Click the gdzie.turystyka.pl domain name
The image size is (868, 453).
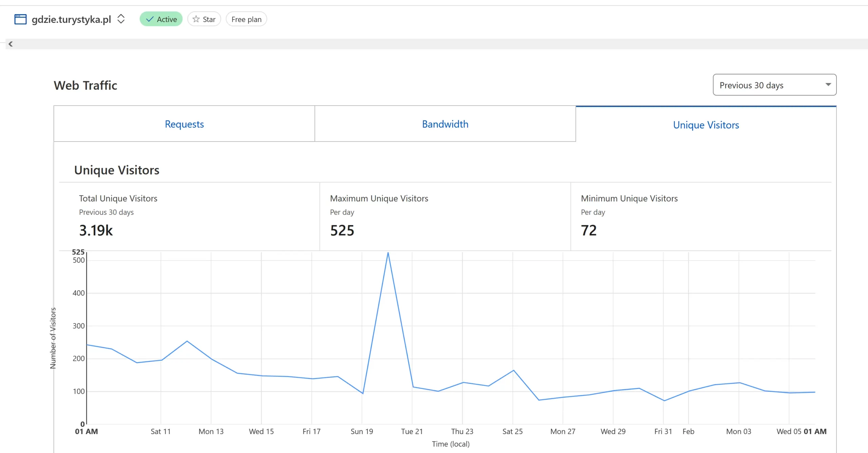click(72, 19)
